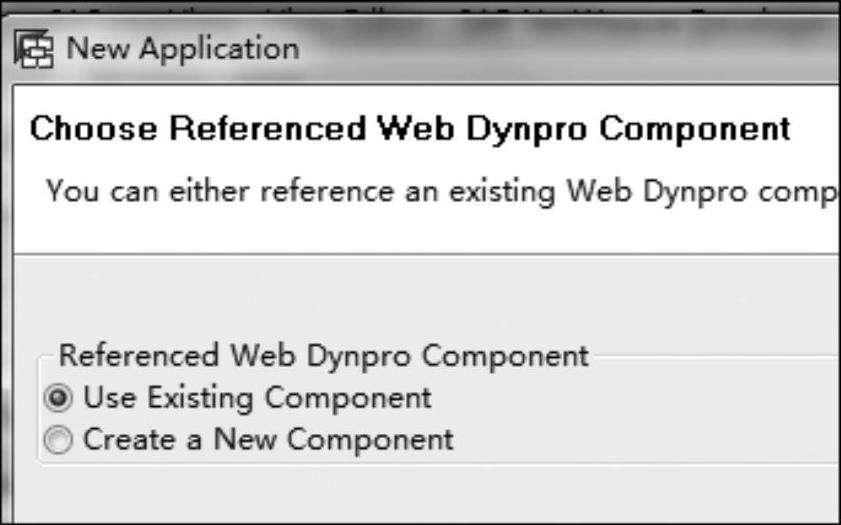Click the blank gray area below the radio group

pyautogui.click(x=426, y=493)
